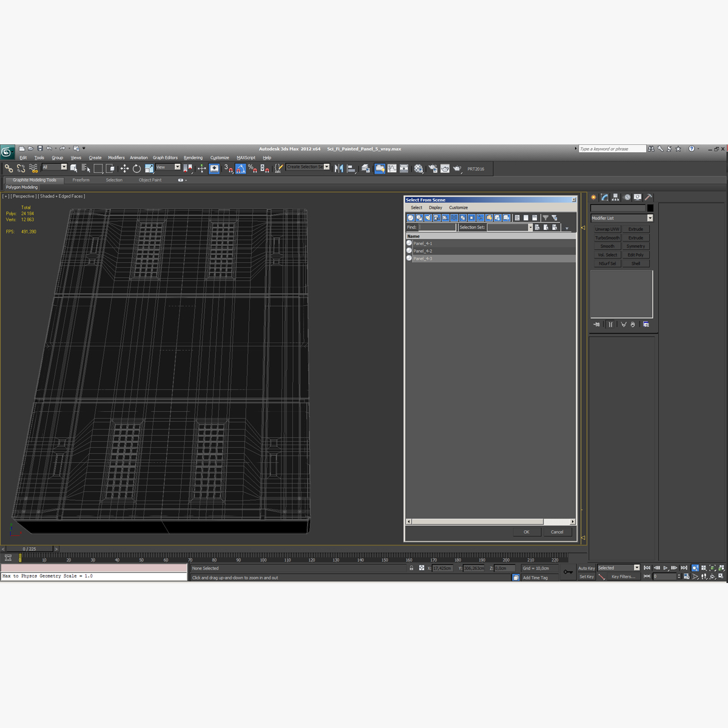The width and height of the screenshot is (728, 728).
Task: Switch to the Modify command panel tab
Action: tap(605, 197)
